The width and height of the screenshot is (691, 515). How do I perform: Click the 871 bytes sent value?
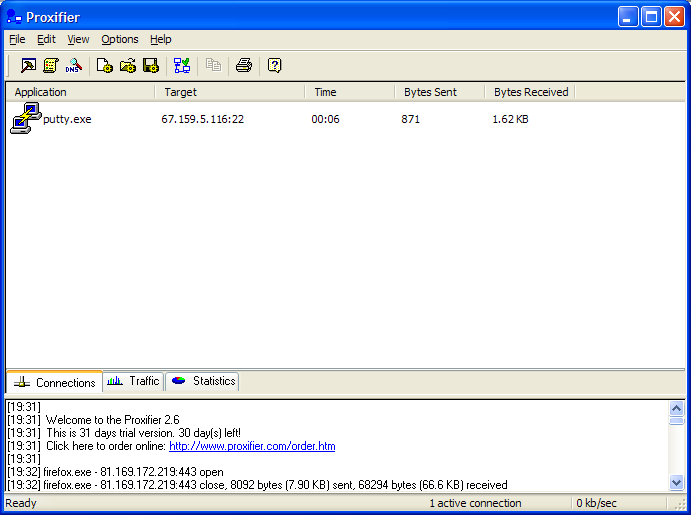[x=410, y=119]
